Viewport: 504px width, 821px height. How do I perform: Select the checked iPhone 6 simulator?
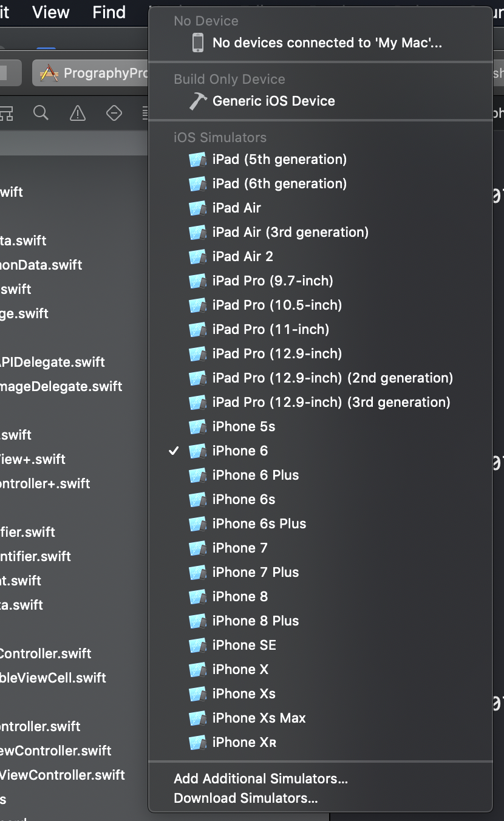click(x=320, y=451)
